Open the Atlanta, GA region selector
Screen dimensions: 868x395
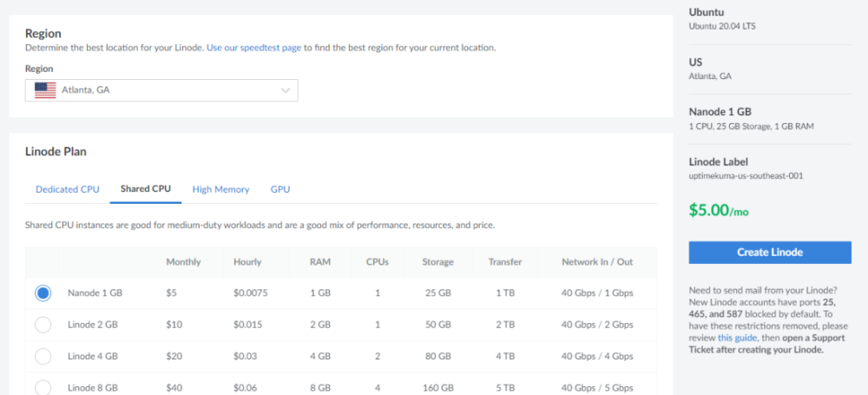pos(161,90)
